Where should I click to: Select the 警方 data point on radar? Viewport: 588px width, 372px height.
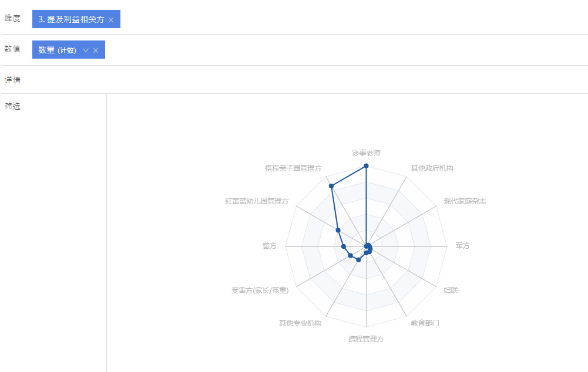tap(344, 246)
